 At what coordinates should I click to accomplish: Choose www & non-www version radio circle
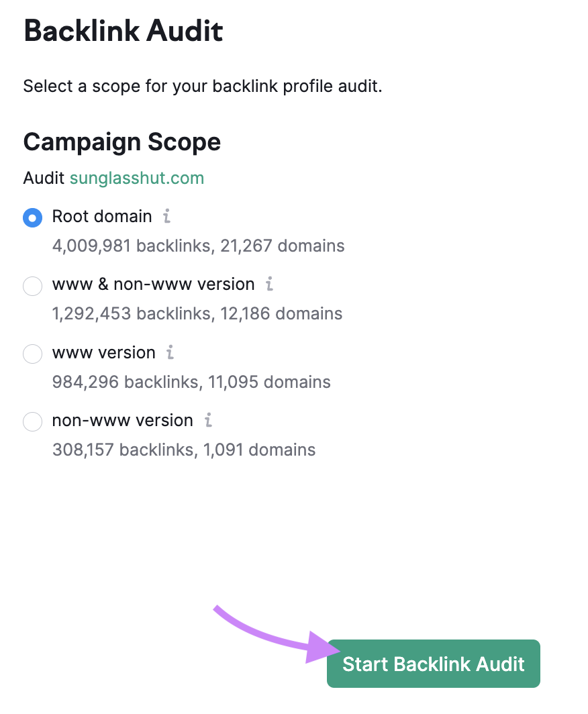tap(33, 286)
